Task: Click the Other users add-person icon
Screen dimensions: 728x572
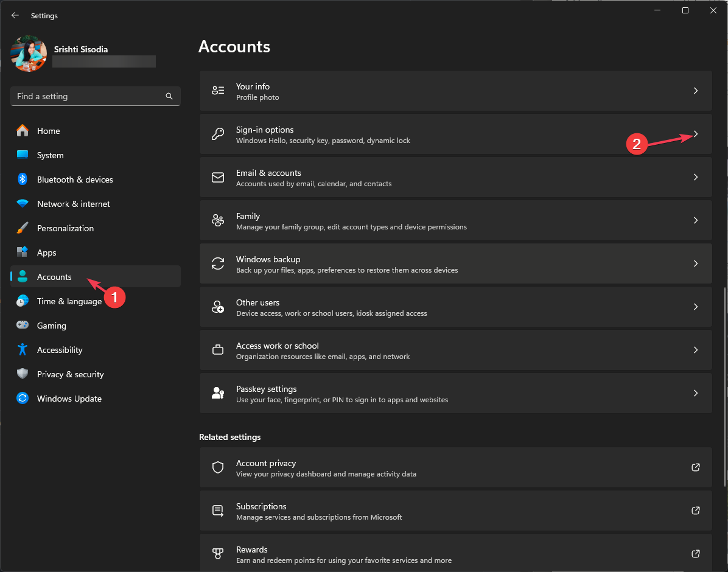Action: [218, 307]
